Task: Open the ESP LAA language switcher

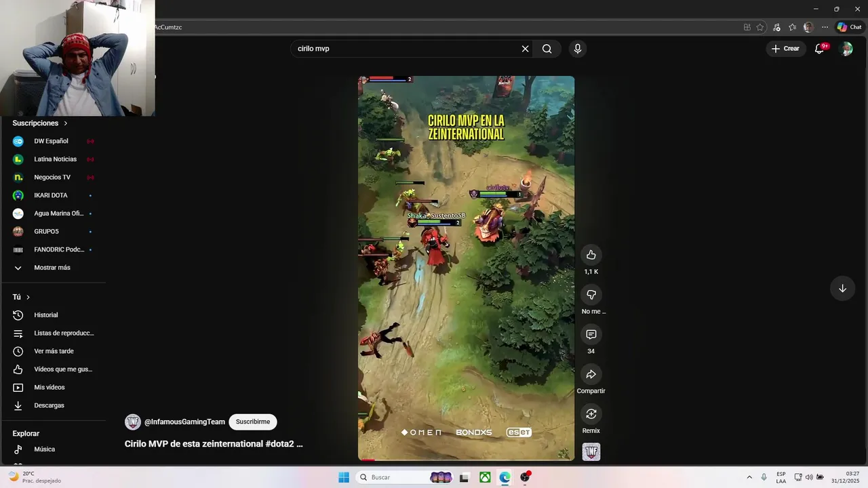Action: [x=781, y=477]
